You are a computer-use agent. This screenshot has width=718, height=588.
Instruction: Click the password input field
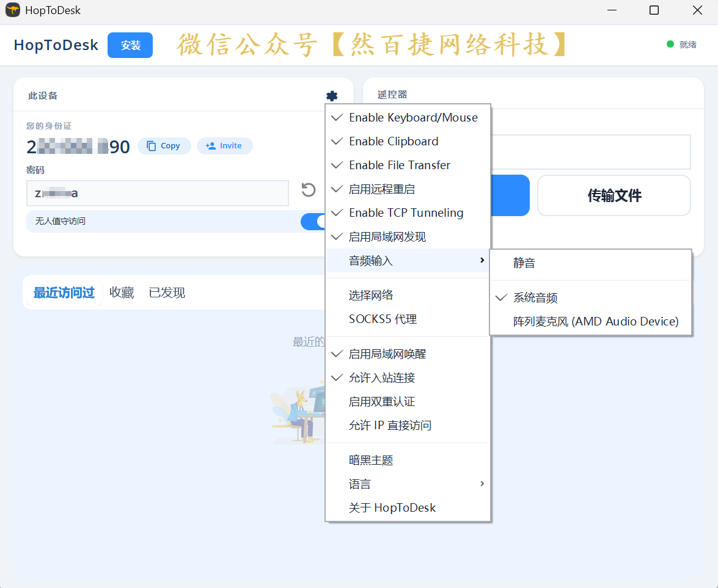tap(158, 193)
